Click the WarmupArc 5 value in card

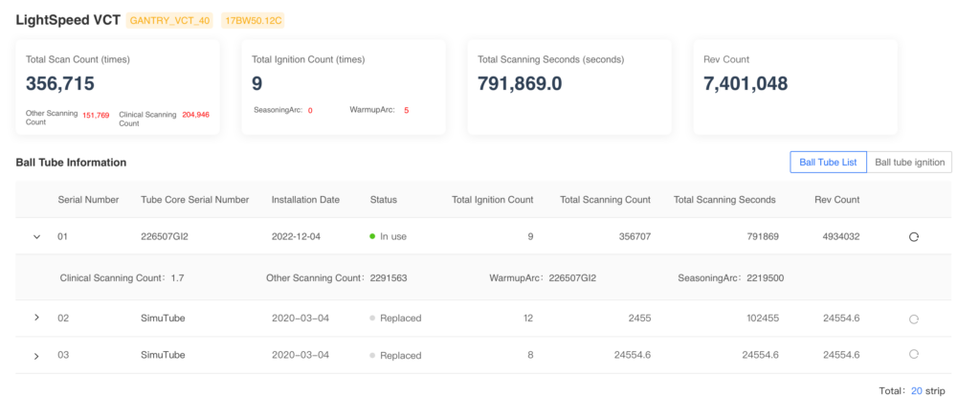pyautogui.click(x=406, y=111)
